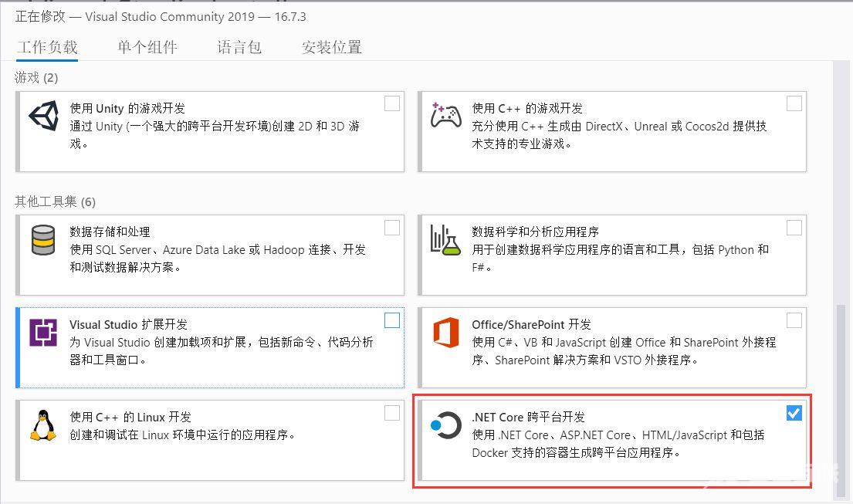Click the 其他工具集 (6) section heading

click(55, 201)
